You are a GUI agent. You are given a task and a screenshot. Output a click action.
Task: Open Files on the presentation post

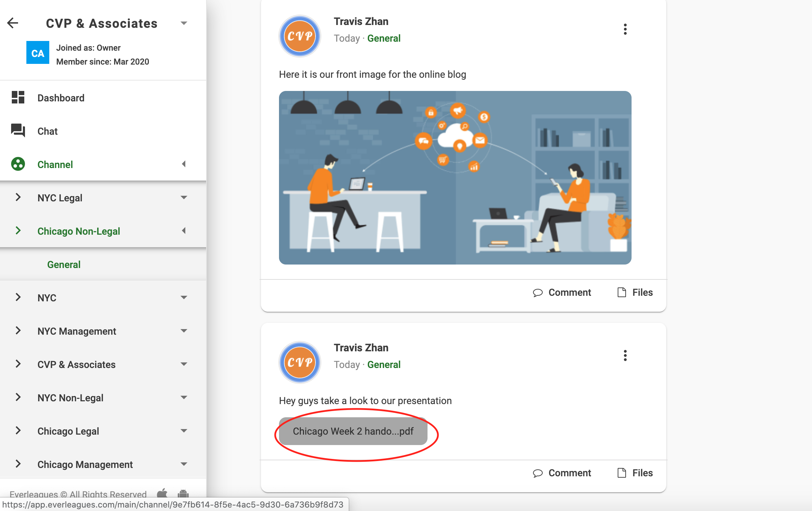pos(635,473)
